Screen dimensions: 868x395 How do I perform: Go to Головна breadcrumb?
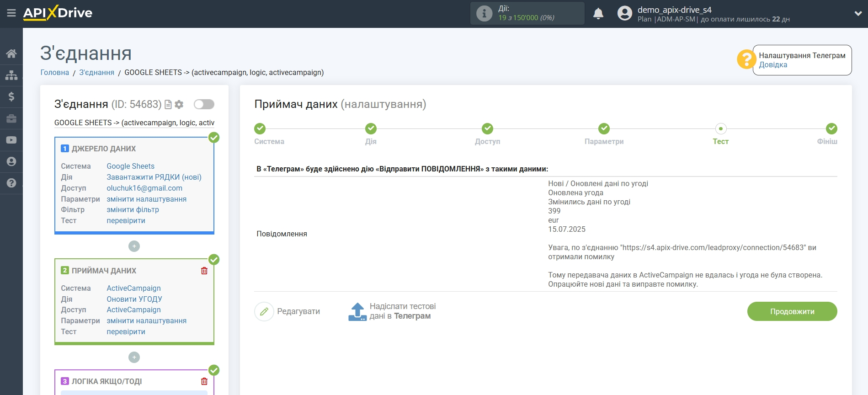tap(55, 72)
